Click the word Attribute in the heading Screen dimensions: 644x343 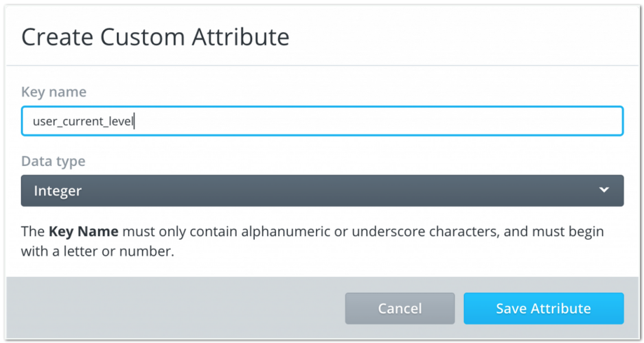pos(240,37)
